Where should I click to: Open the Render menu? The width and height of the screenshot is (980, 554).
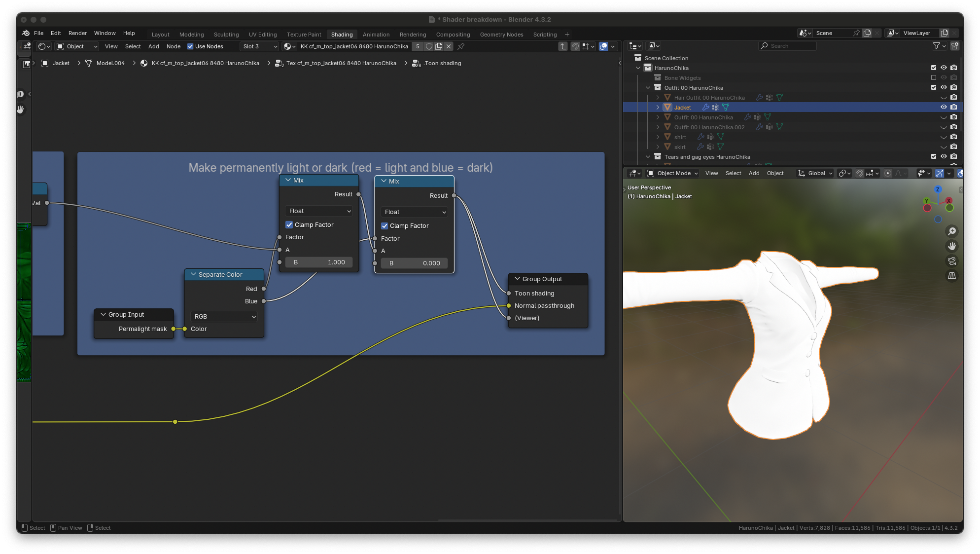[77, 33]
